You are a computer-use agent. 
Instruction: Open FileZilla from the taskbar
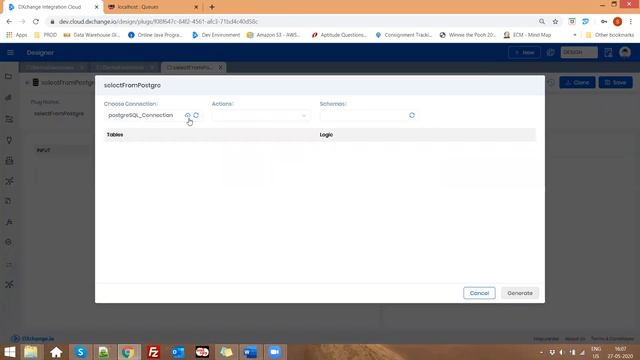point(153,352)
